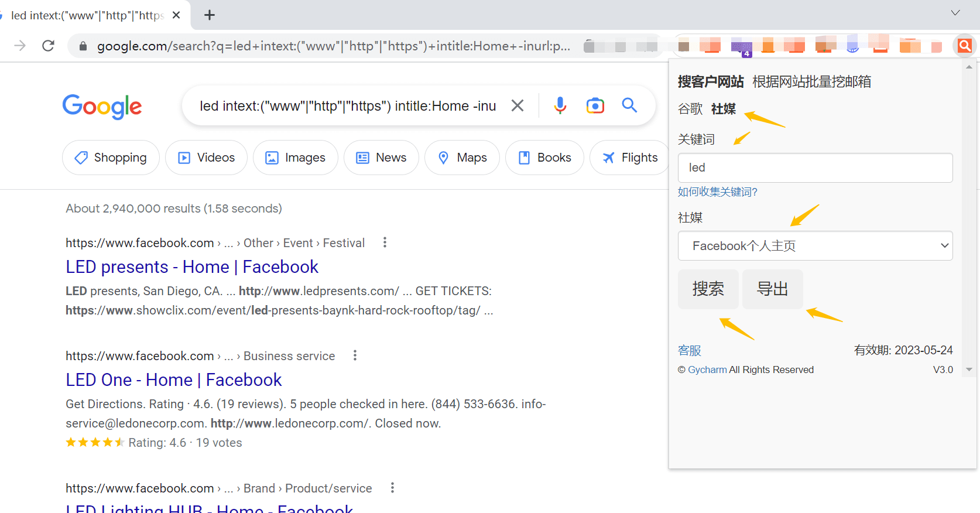Search by image with camera icon
Viewport: 980px width, 513px height.
pyautogui.click(x=595, y=105)
